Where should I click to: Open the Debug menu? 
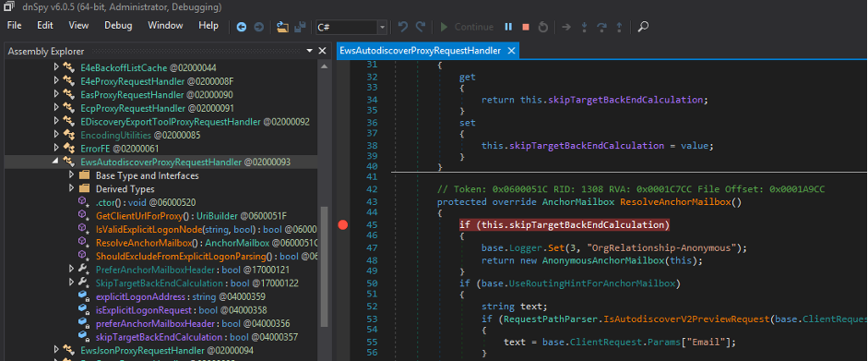[x=118, y=26]
